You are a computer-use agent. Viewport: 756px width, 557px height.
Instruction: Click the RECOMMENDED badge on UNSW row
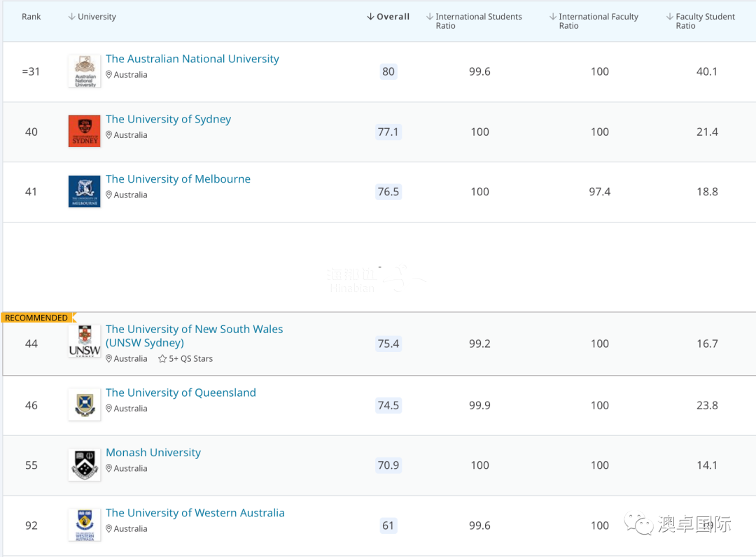[38, 318]
